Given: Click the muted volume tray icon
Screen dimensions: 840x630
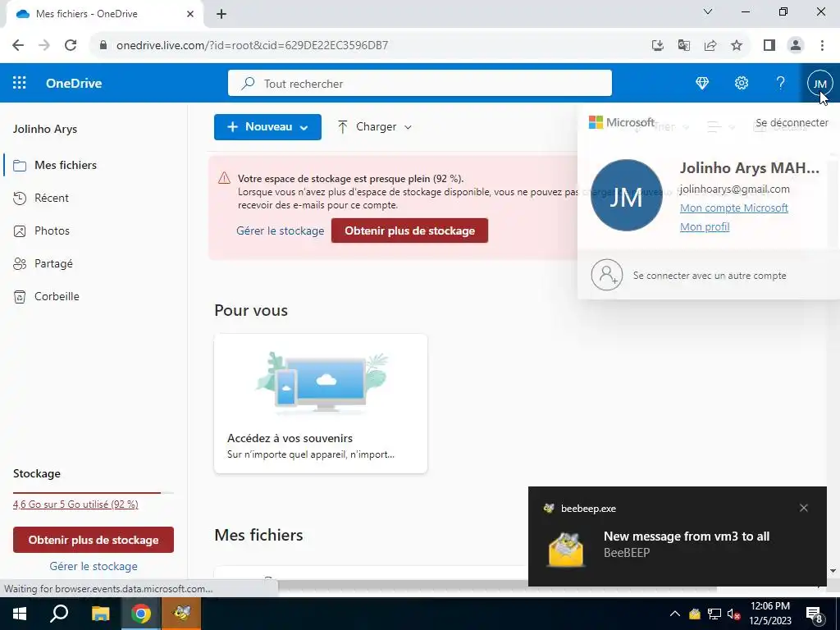Looking at the screenshot, I should click(x=733, y=614).
